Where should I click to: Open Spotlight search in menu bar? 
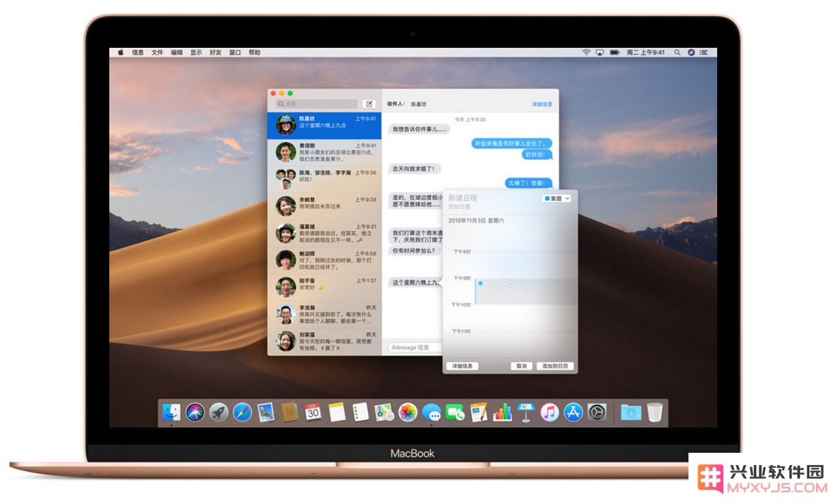(678, 52)
